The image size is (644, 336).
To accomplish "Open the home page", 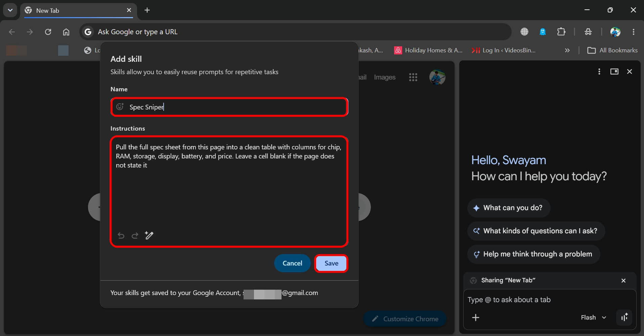I will coord(66,32).
